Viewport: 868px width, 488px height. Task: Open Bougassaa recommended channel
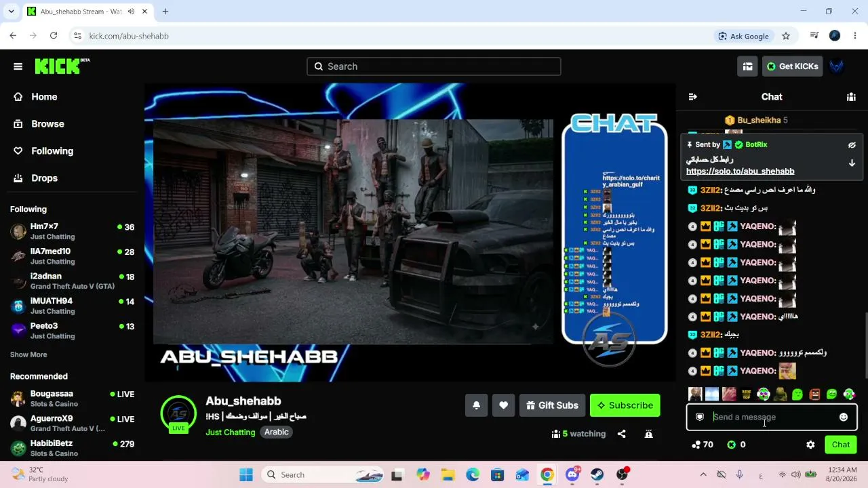73,399
